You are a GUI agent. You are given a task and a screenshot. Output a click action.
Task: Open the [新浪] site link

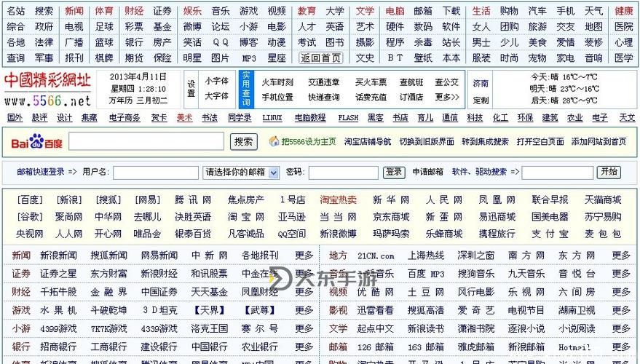coord(69,199)
